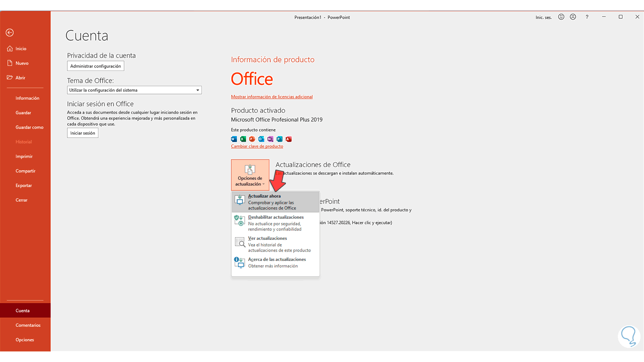Maximize the PowerPoint window

[x=621, y=17]
